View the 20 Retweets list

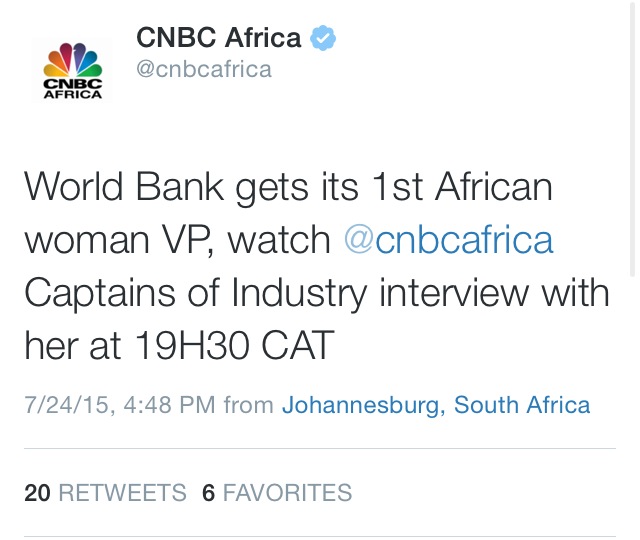point(105,492)
